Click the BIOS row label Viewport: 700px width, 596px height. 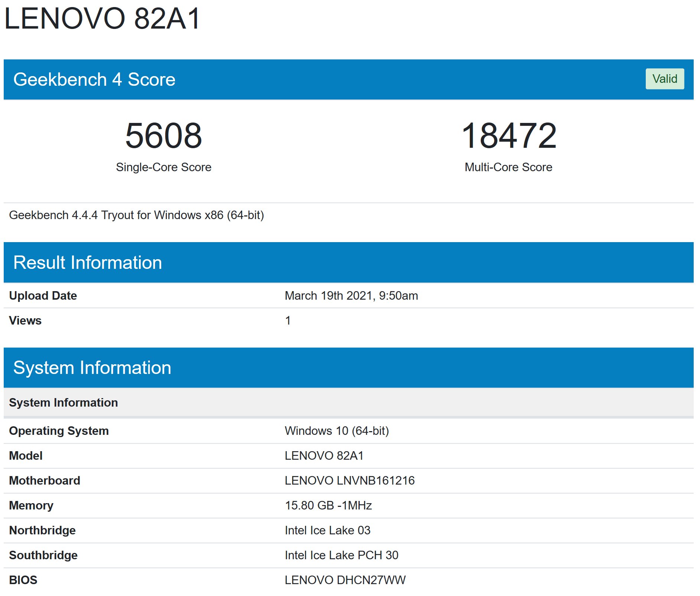tap(23, 580)
